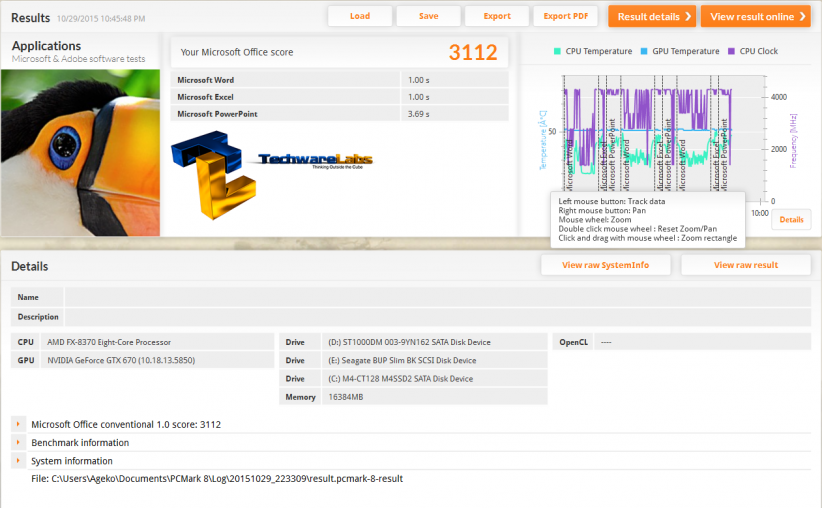Click the Results heading

(30, 18)
